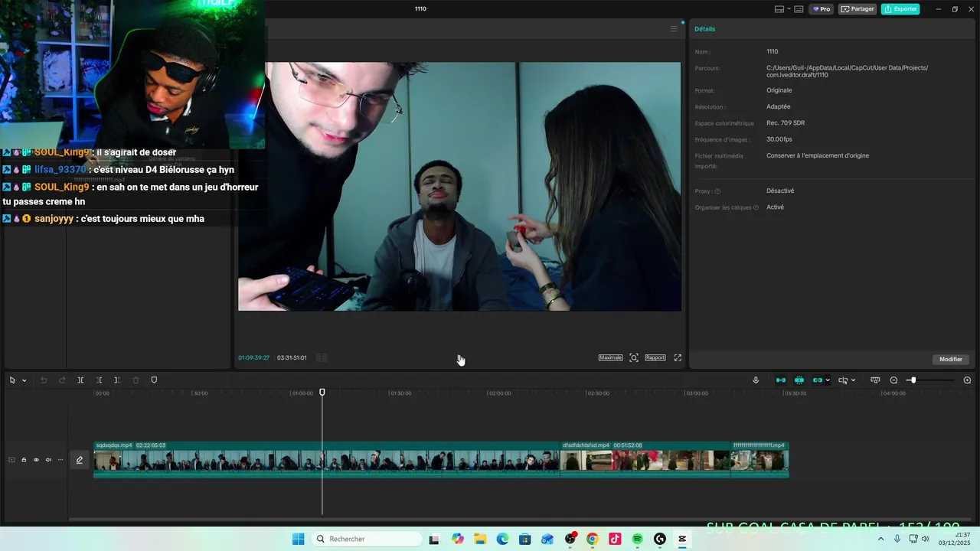This screenshot has width=980, height=551.
Task: Click the video preview frame
Action: tap(459, 187)
